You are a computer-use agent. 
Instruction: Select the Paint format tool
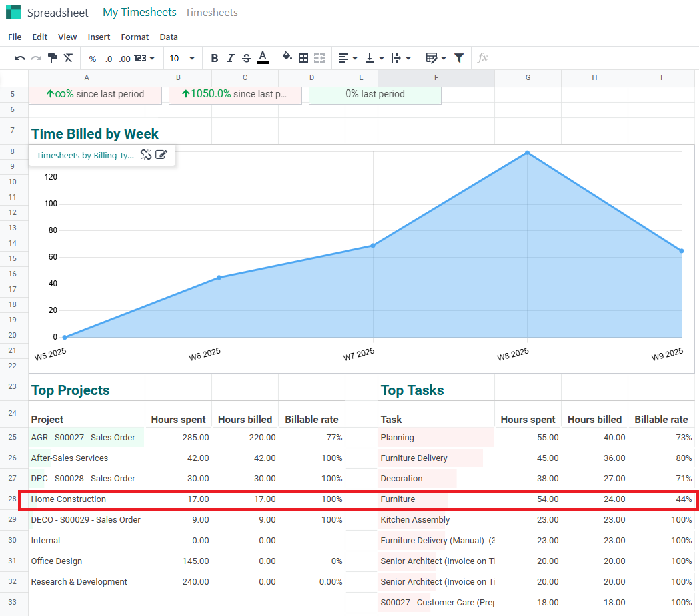(52, 58)
